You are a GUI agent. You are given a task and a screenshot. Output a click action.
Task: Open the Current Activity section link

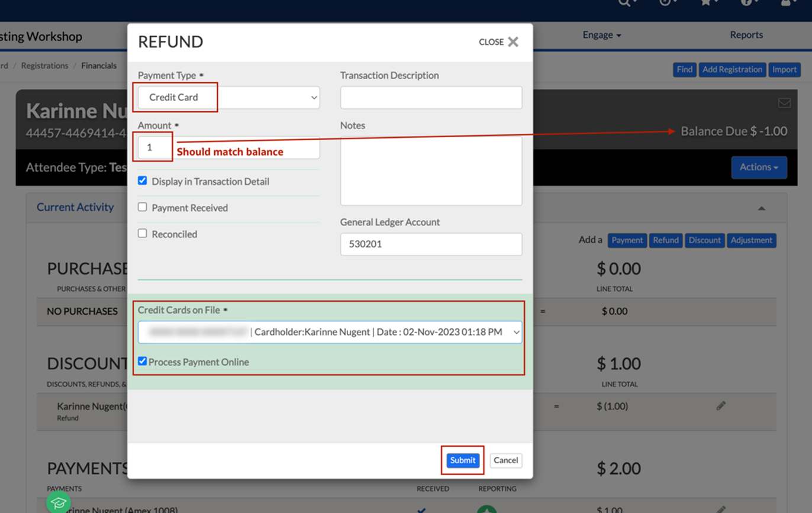coord(75,207)
